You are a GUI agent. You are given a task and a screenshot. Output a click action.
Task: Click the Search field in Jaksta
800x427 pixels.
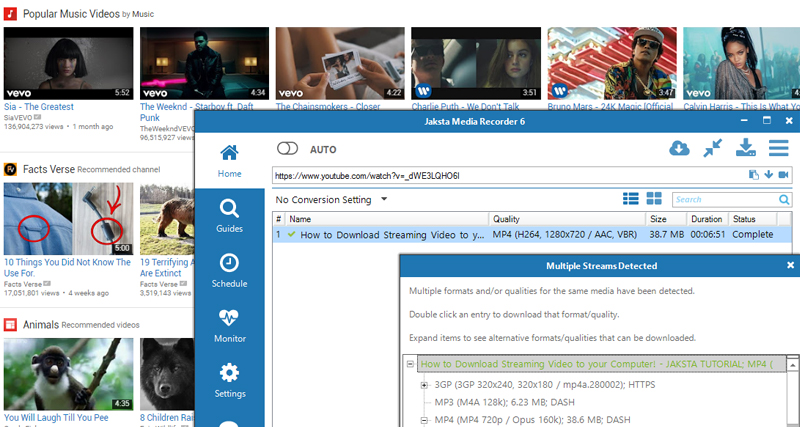725,199
